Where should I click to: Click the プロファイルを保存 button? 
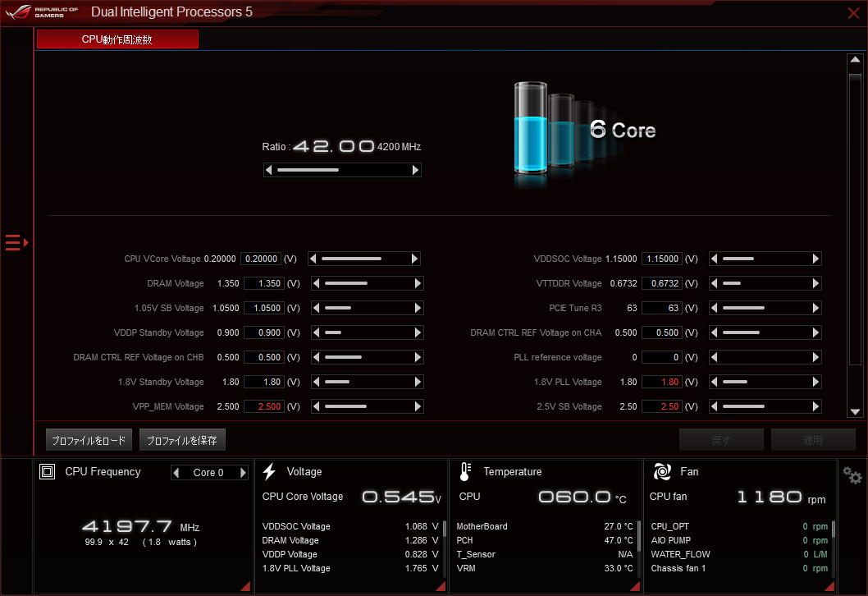click(x=182, y=440)
